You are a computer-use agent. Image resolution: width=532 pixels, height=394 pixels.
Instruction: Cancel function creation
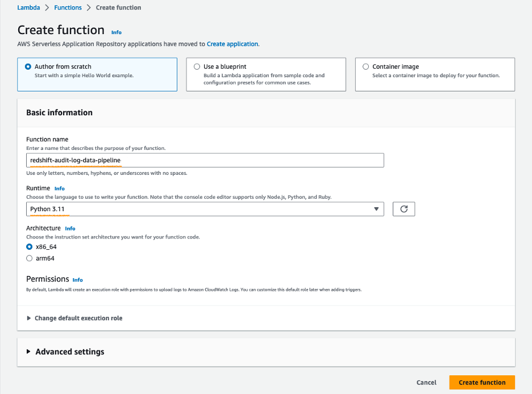pos(426,383)
